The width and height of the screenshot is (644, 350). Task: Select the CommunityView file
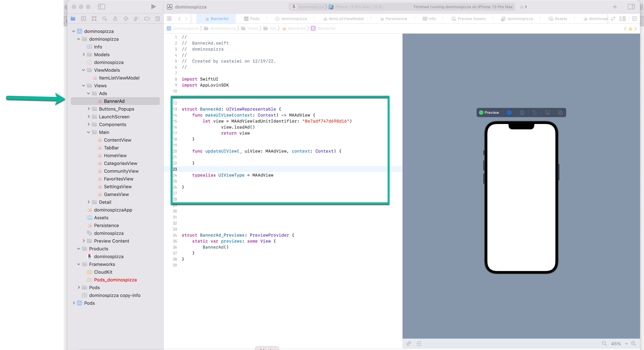pyautogui.click(x=121, y=171)
